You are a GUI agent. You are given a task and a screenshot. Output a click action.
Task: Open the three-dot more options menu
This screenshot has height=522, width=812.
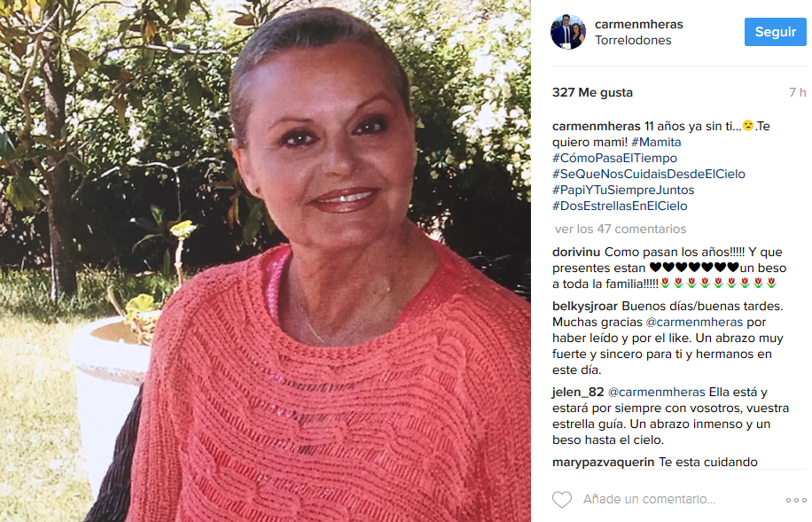coord(796,500)
